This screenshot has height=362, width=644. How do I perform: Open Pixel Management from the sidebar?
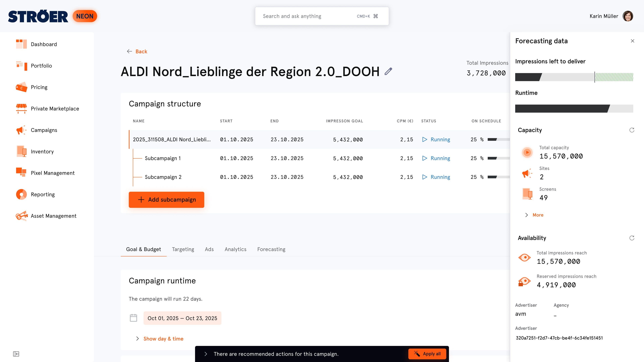point(21,173)
